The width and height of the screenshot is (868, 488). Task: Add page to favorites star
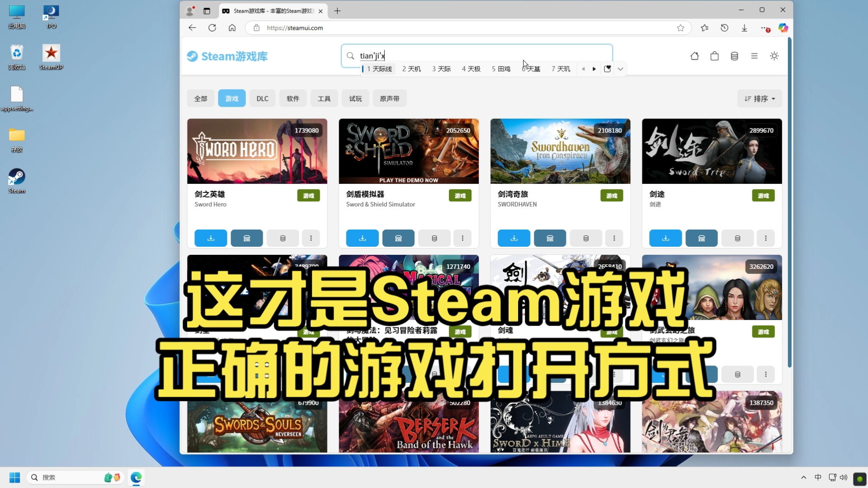click(x=680, y=28)
